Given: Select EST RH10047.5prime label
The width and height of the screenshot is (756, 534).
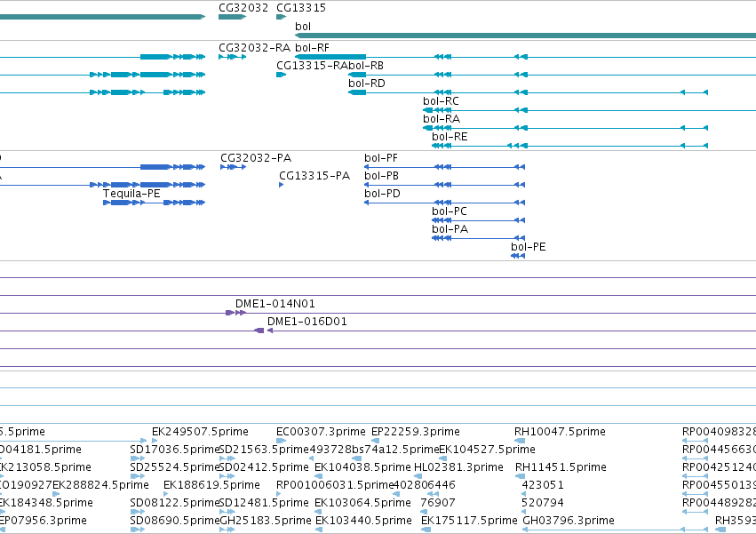Looking at the screenshot, I should 560,432.
